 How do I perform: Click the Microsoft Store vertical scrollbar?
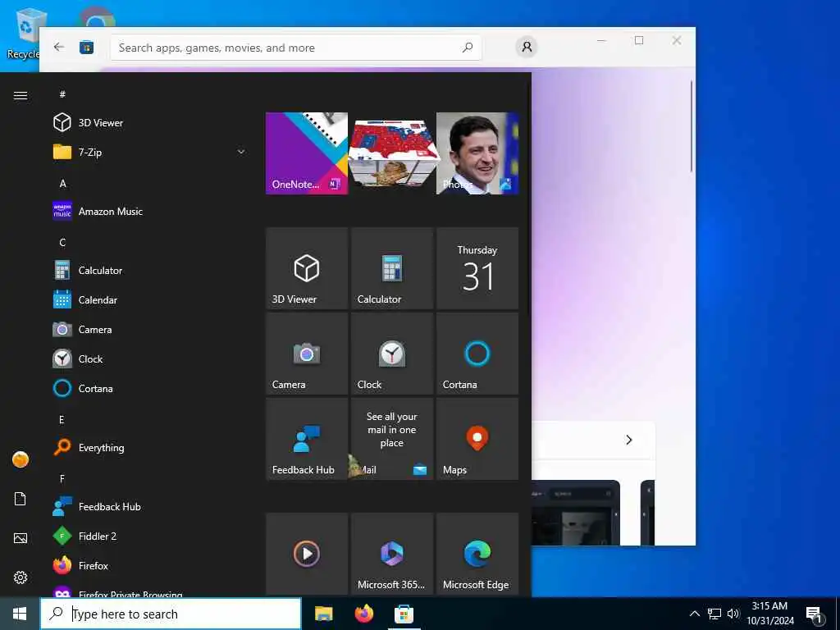point(691,126)
